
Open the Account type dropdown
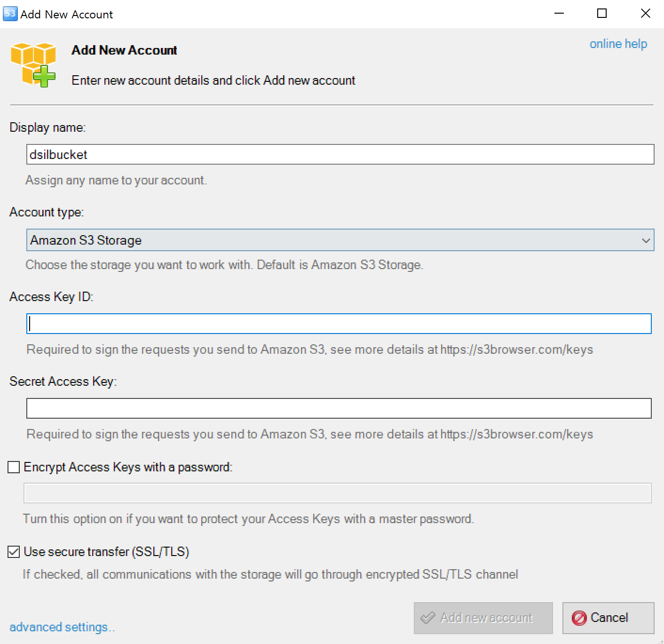pos(340,240)
